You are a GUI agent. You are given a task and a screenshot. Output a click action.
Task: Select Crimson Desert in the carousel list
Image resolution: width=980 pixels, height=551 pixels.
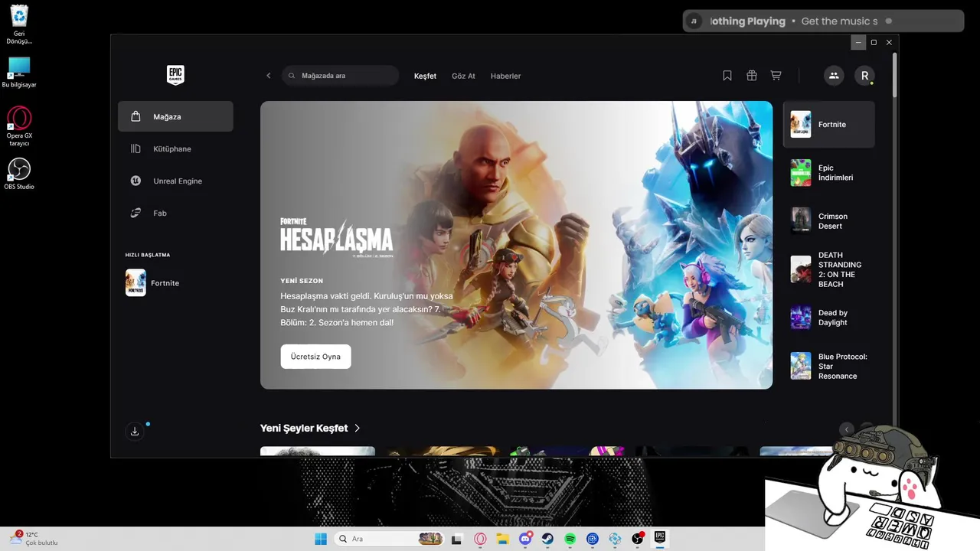(x=828, y=220)
